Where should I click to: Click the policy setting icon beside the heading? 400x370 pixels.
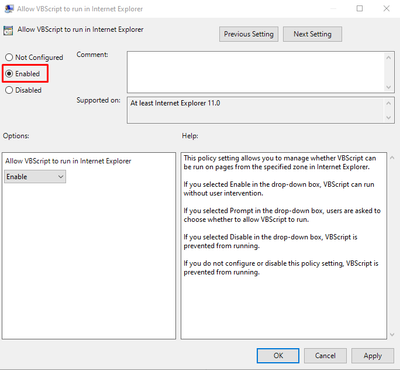pyautogui.click(x=8, y=30)
